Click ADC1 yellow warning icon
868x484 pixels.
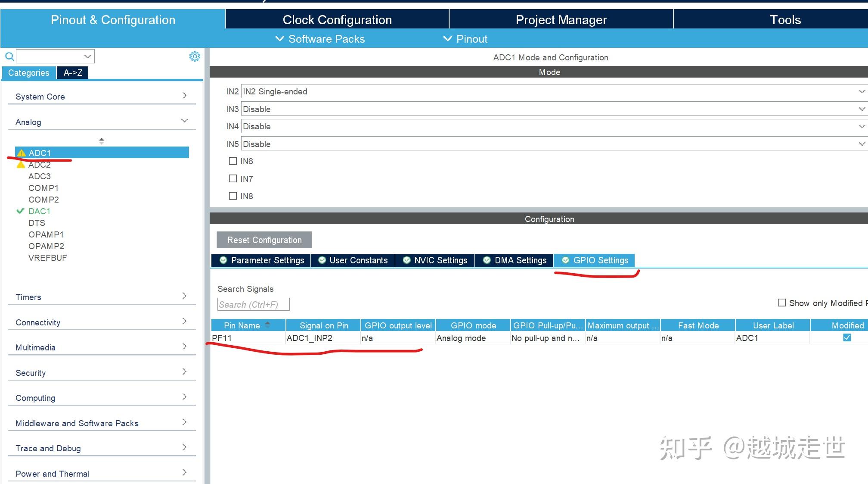[22, 153]
